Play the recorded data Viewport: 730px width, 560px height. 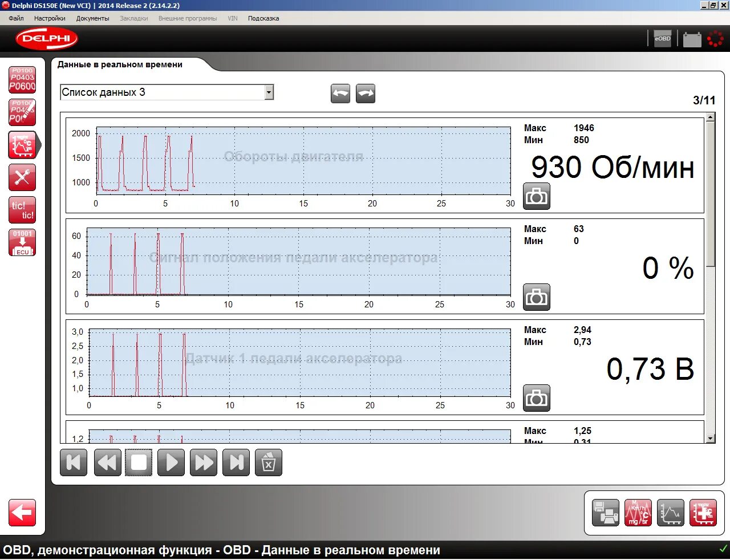[x=171, y=462]
